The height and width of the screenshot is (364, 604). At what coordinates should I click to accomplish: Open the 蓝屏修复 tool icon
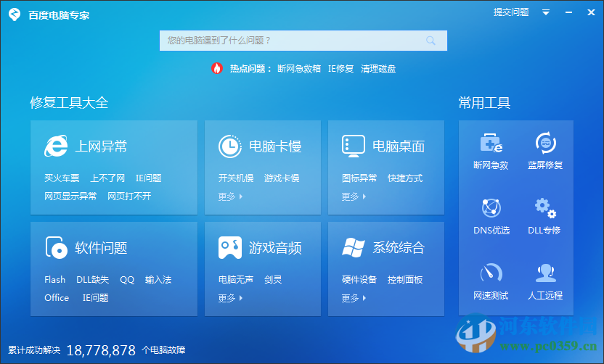[x=545, y=143]
